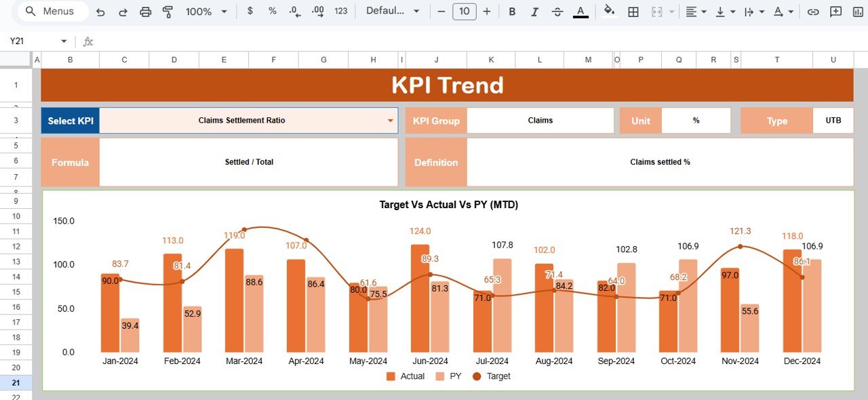Image resolution: width=868 pixels, height=400 pixels.
Task: Click the Undo arrow icon
Action: click(x=100, y=12)
